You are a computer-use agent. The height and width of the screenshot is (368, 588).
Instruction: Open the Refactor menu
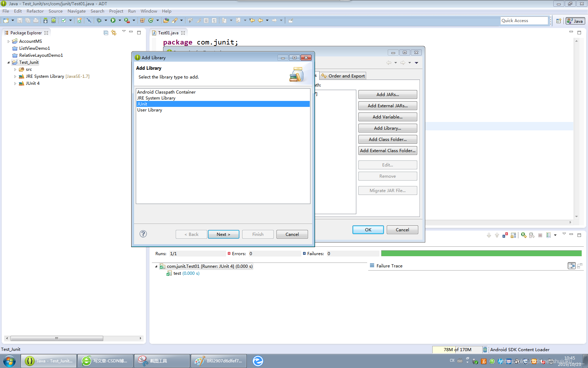(x=35, y=11)
